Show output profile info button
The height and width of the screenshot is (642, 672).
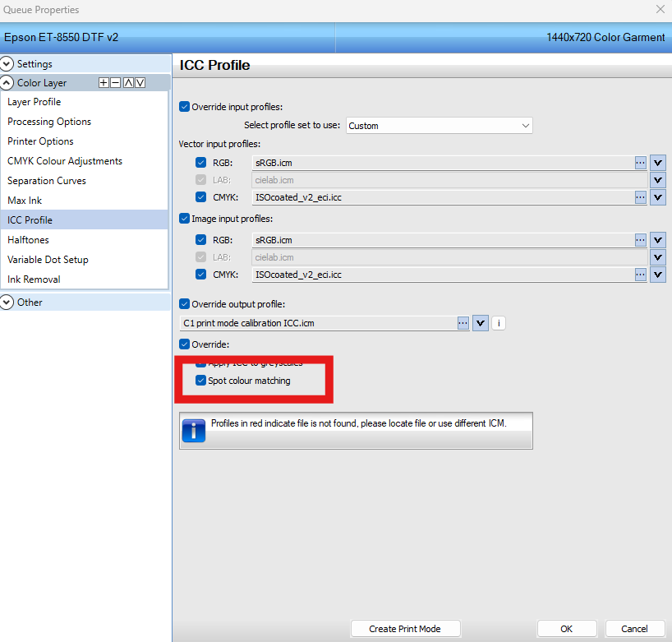[499, 323]
